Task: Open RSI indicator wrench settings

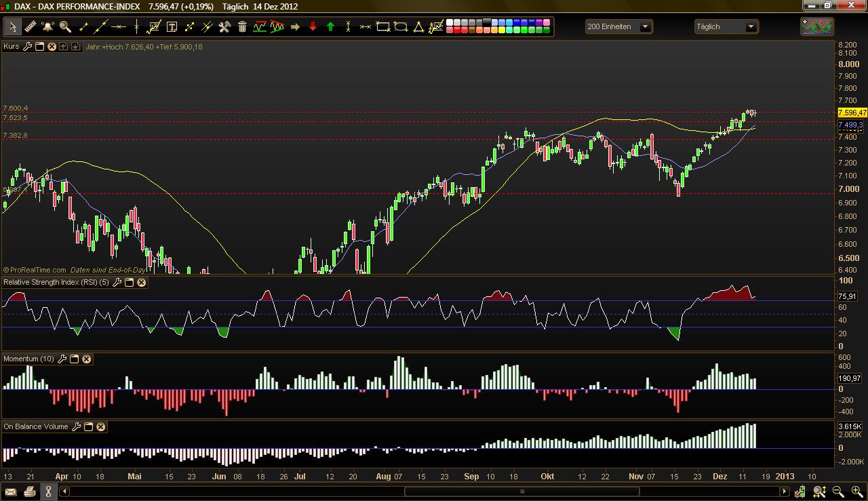Action: pyautogui.click(x=117, y=282)
